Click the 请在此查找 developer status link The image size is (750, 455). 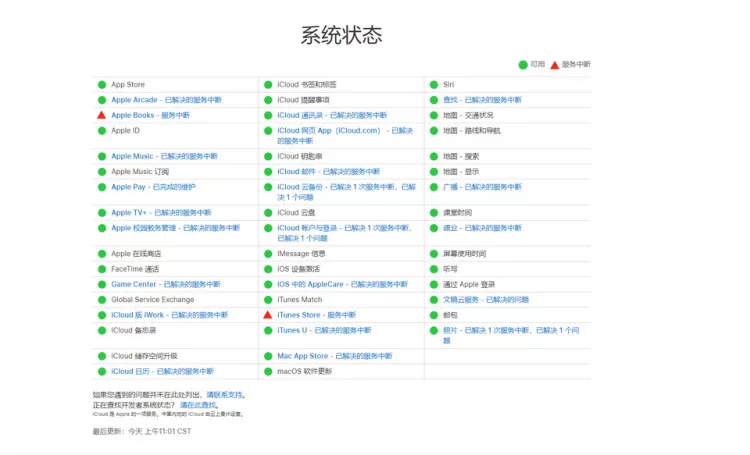(x=199, y=405)
